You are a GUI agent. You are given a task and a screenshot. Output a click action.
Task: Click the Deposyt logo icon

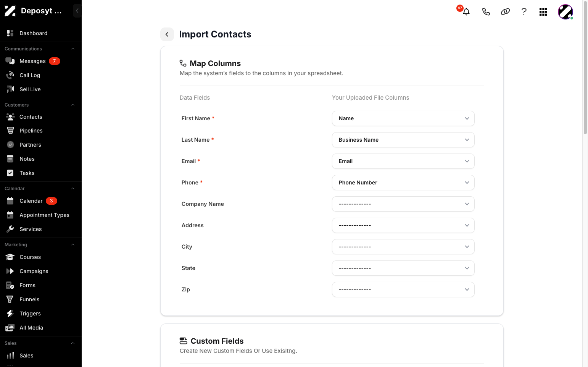tap(10, 11)
